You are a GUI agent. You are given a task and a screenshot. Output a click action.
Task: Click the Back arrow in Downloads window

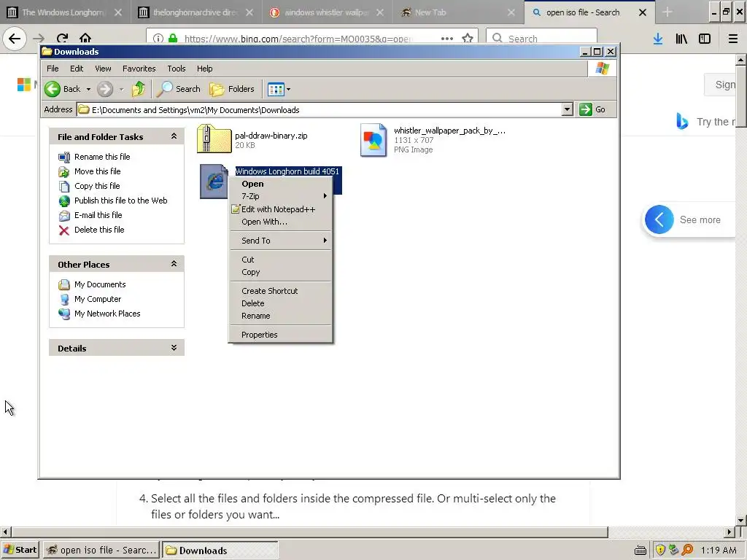(x=53, y=88)
